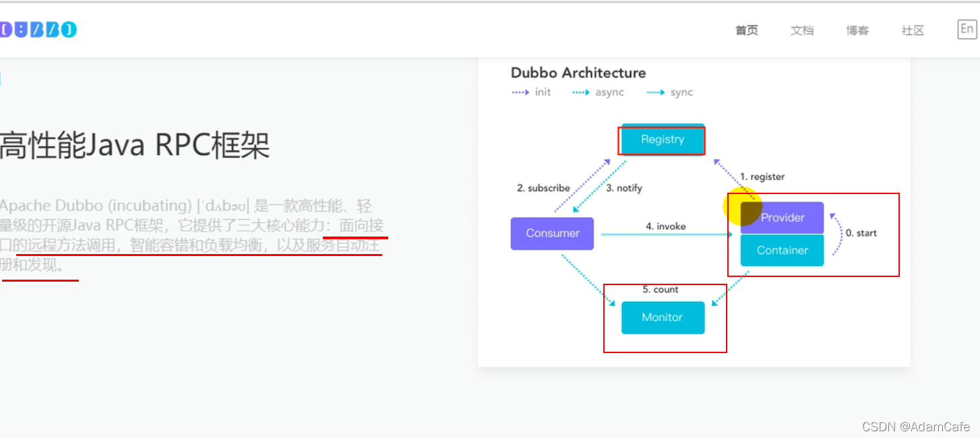Open the 博客 nav item
Viewport: 980px width, 438px height.
click(x=857, y=30)
